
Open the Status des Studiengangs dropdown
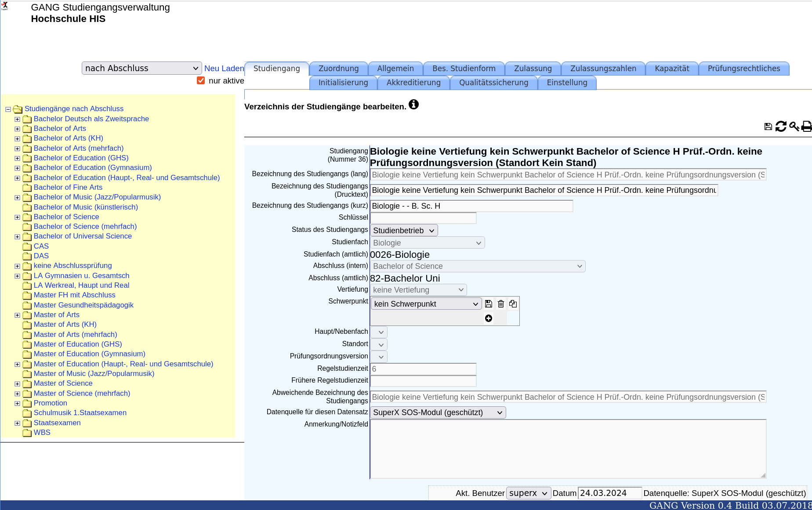(404, 231)
